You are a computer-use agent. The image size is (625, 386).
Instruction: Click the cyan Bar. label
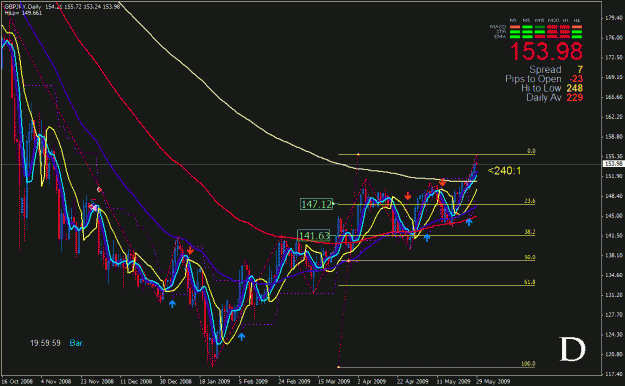coord(77,343)
